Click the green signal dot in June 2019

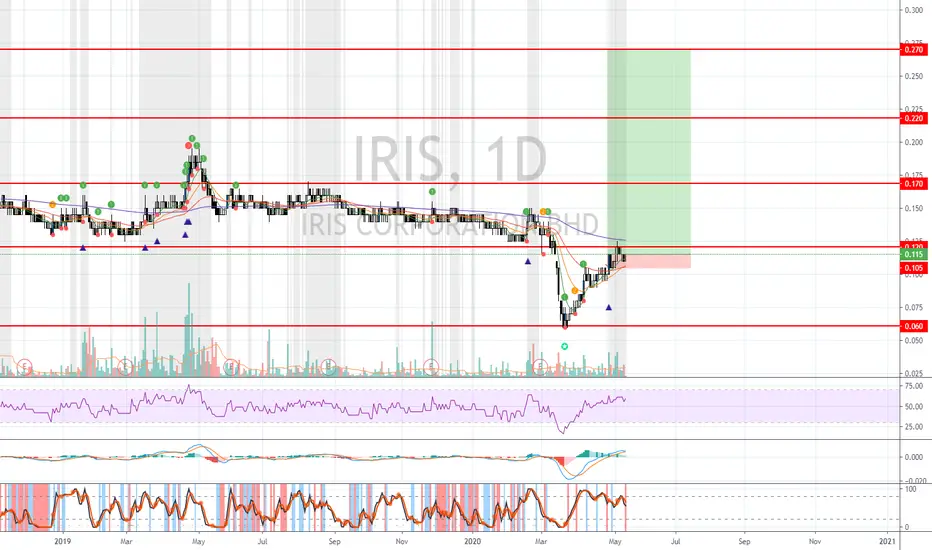tap(236, 186)
